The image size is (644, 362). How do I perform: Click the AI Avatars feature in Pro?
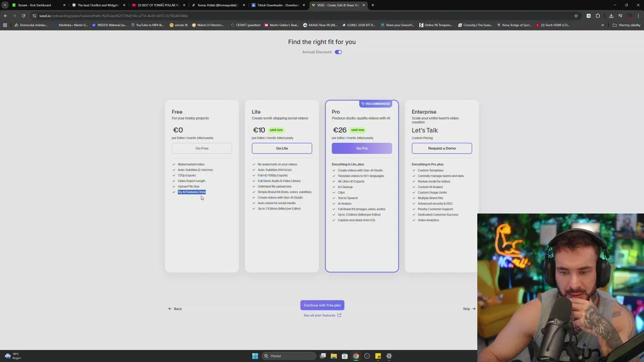click(345, 204)
